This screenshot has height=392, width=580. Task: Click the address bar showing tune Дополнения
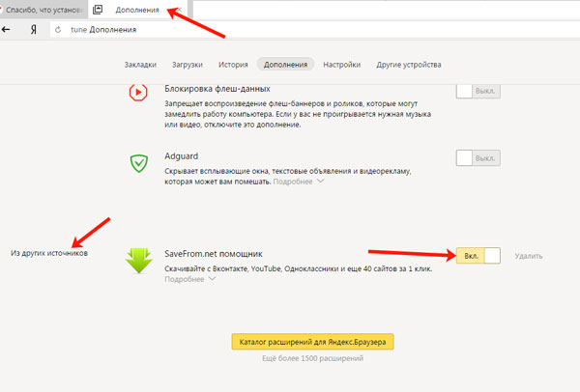(x=290, y=30)
